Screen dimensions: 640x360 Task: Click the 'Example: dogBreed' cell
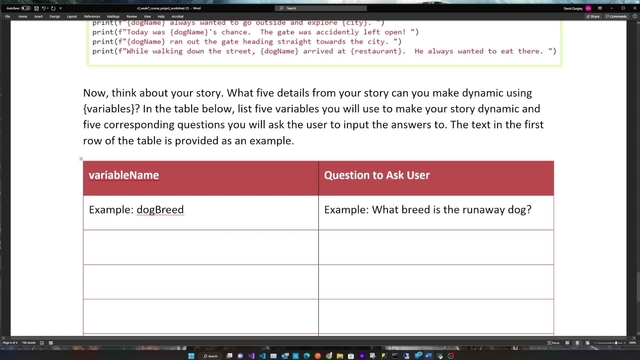(x=201, y=213)
